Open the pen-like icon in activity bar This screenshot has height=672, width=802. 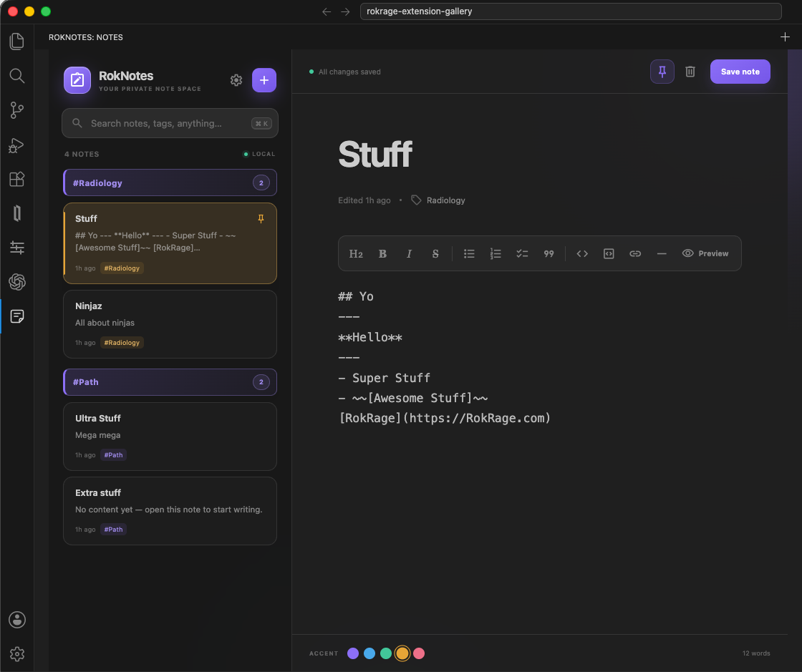point(17,213)
